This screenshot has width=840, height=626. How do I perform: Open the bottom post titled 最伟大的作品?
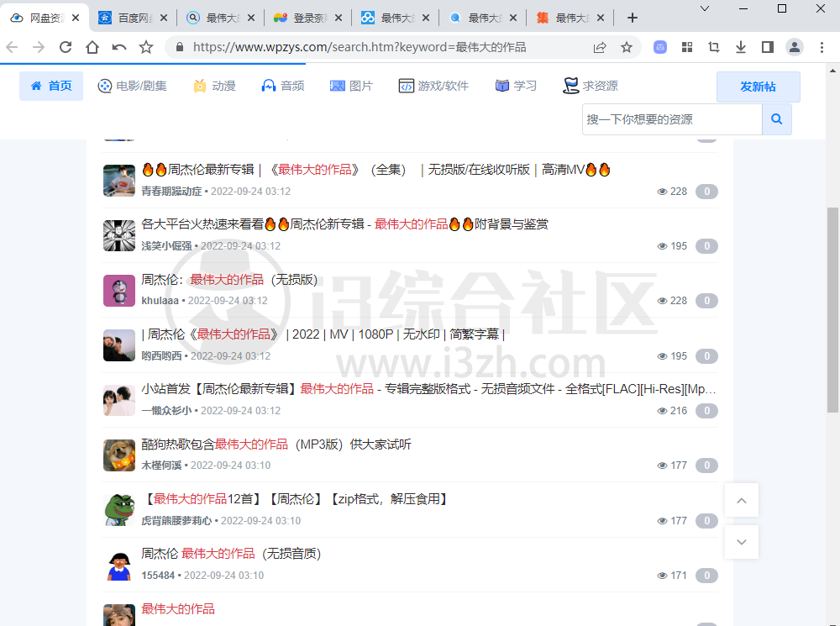pos(178,609)
